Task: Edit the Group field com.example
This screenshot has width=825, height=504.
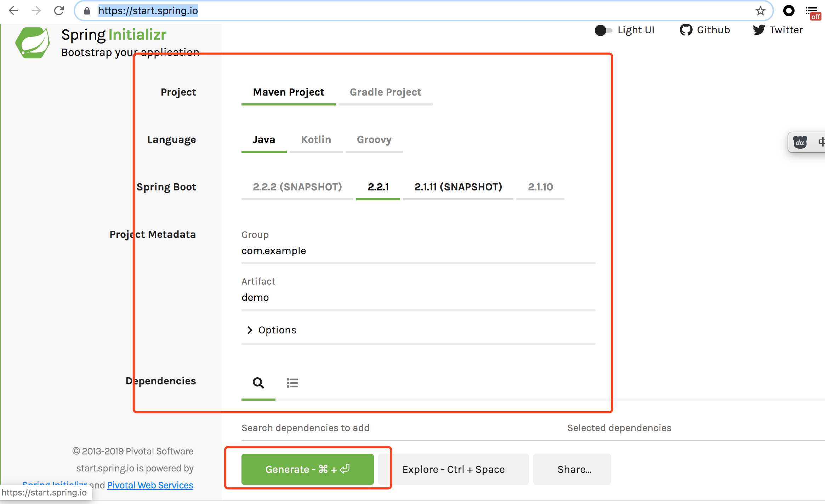Action: coord(418,251)
